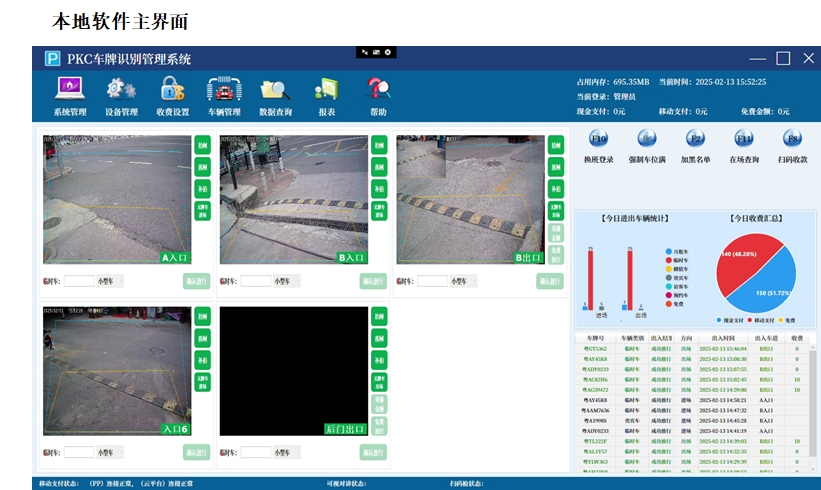The image size is (821, 490).
Task: Click the plate number input under 入口6 camera
Action: pos(79,453)
